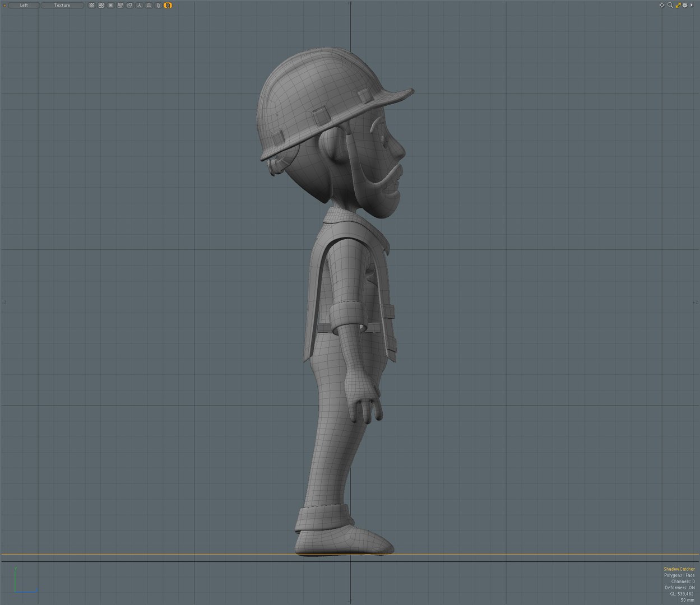This screenshot has height=605, width=700.
Task: Activate the zoom magnifier icon
Action: click(670, 5)
